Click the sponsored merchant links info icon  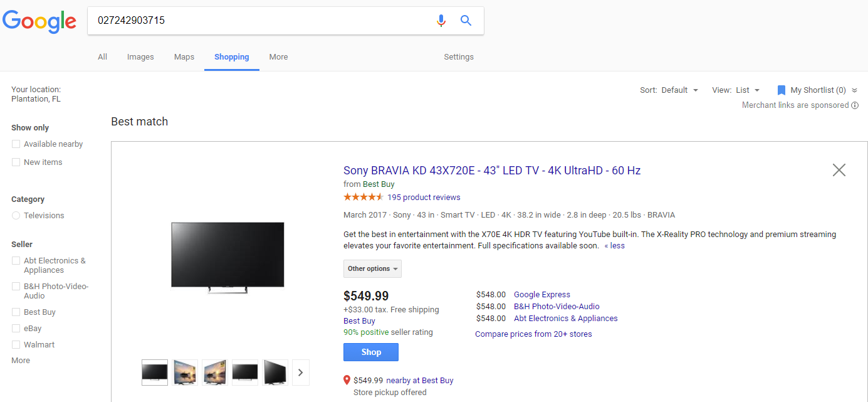[855, 105]
